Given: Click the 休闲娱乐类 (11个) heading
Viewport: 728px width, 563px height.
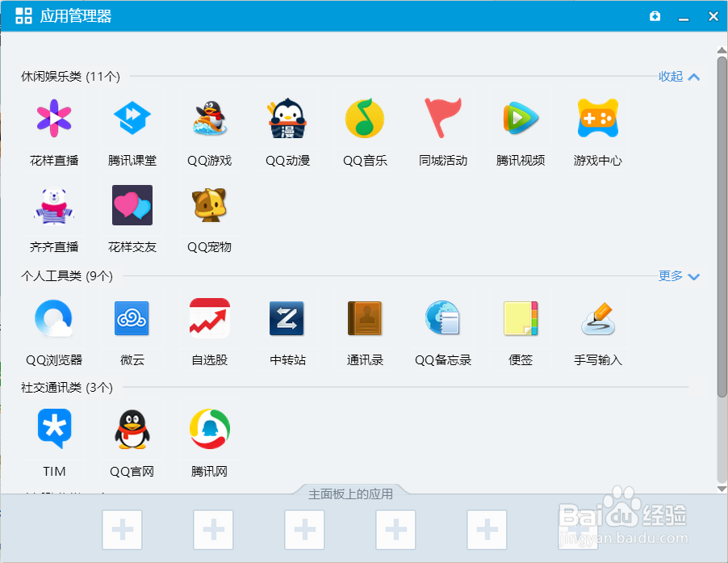Looking at the screenshot, I should pyautogui.click(x=70, y=77).
